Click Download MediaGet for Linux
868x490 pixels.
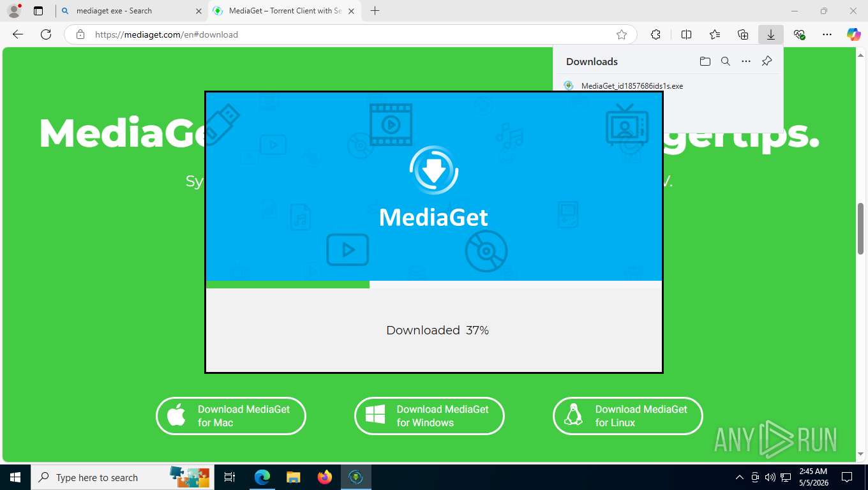(x=628, y=416)
